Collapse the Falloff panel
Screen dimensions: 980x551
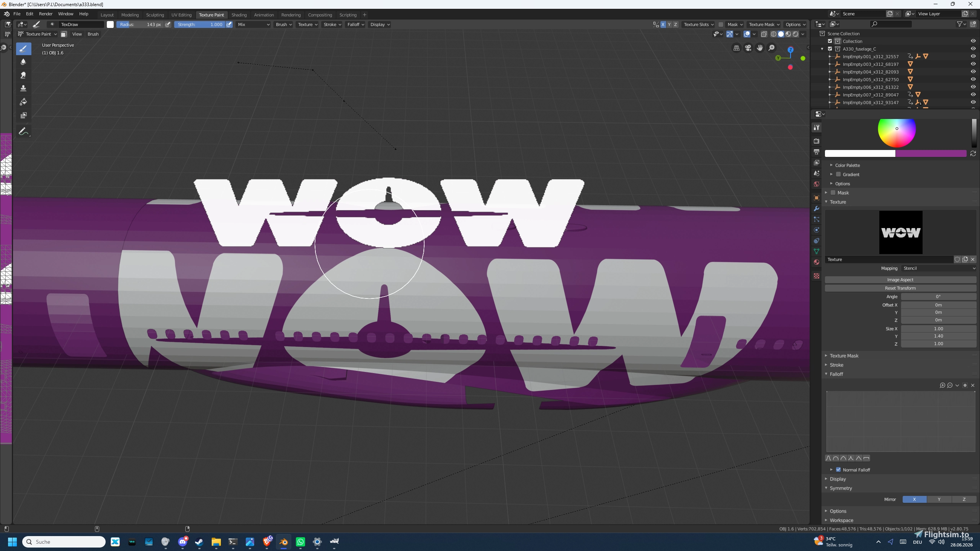(836, 374)
